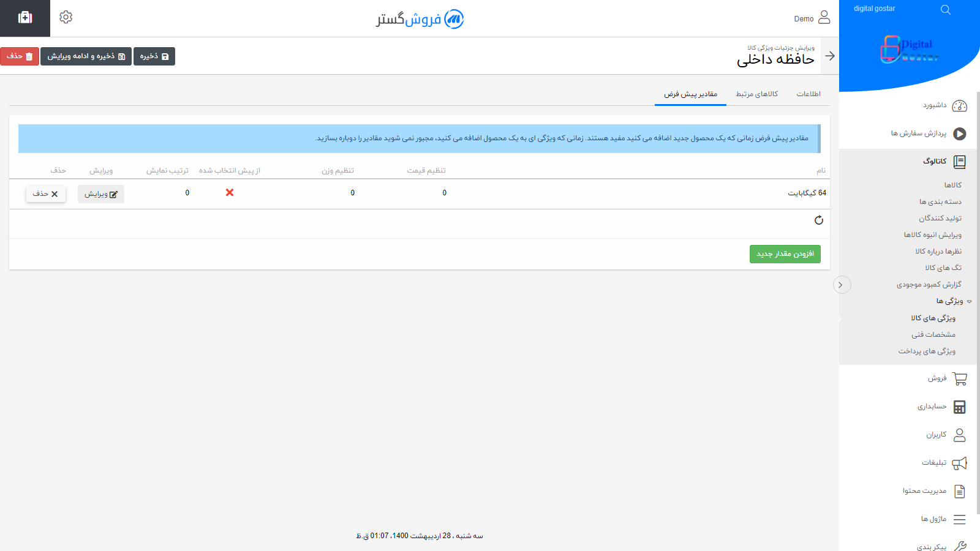Click the refresh icon under the values table
Screen dimensions: 980x551
point(820,220)
